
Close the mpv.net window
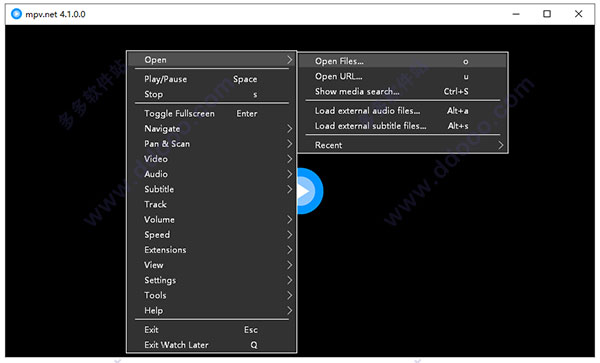(578, 14)
